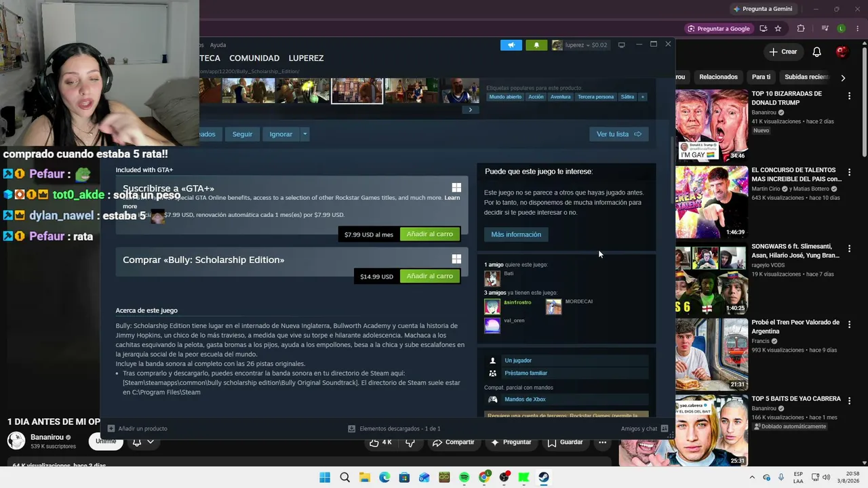Click the Steam Big Picture monitor icon
The image size is (868, 488).
tap(621, 45)
